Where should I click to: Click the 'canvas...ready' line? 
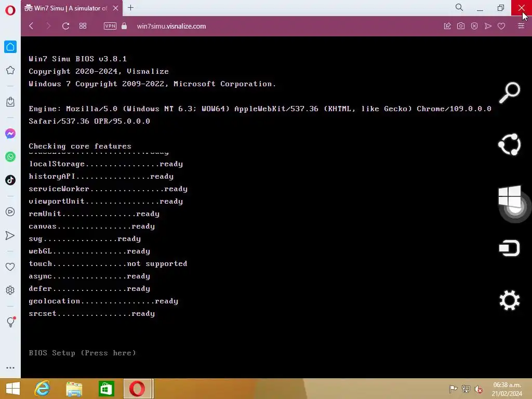coord(91,227)
